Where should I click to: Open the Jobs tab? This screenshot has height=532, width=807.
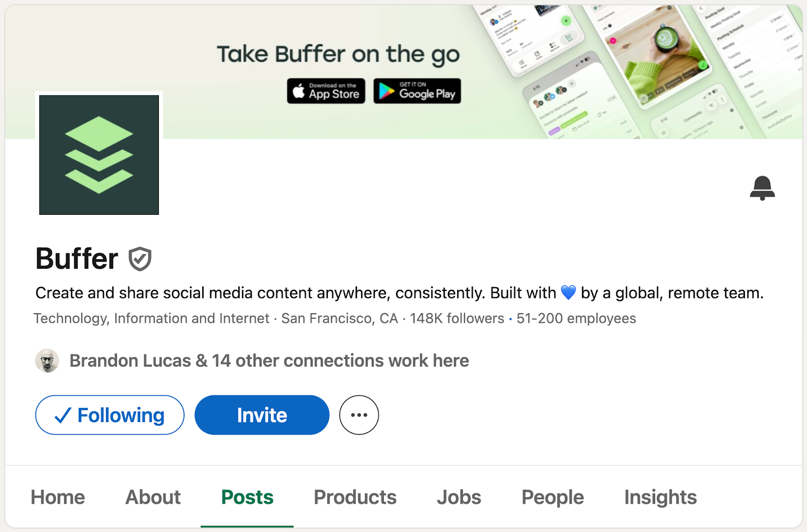(458, 497)
